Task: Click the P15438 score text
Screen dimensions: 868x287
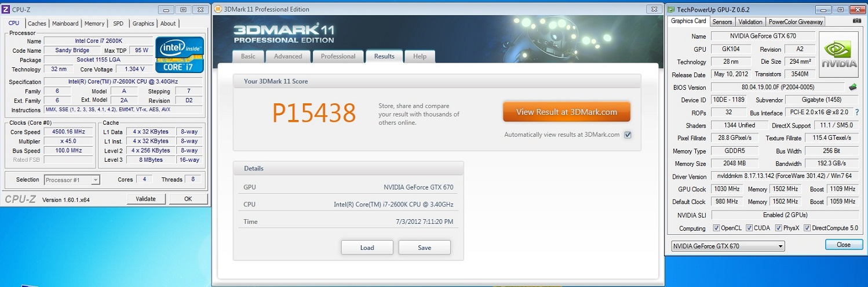Action: [314, 114]
